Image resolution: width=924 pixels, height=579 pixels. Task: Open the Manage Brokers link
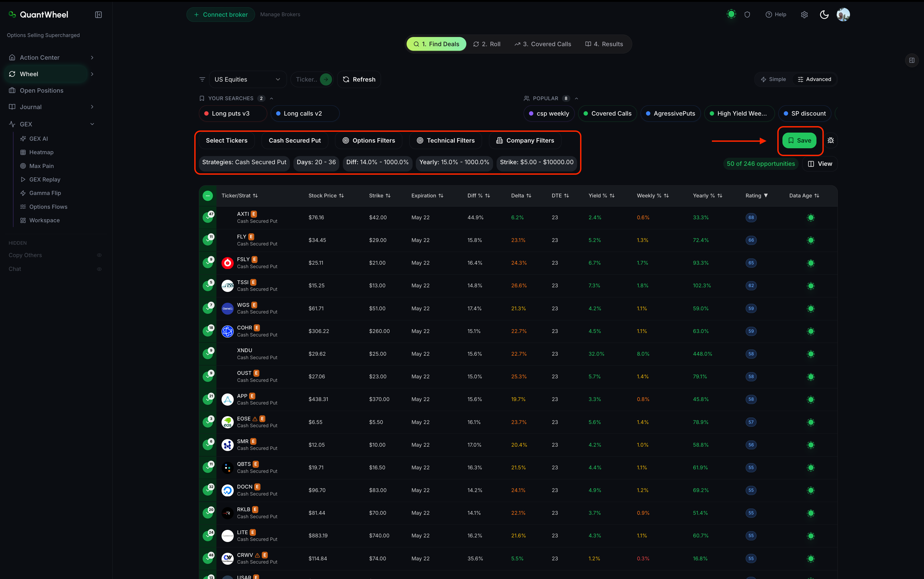[280, 15]
